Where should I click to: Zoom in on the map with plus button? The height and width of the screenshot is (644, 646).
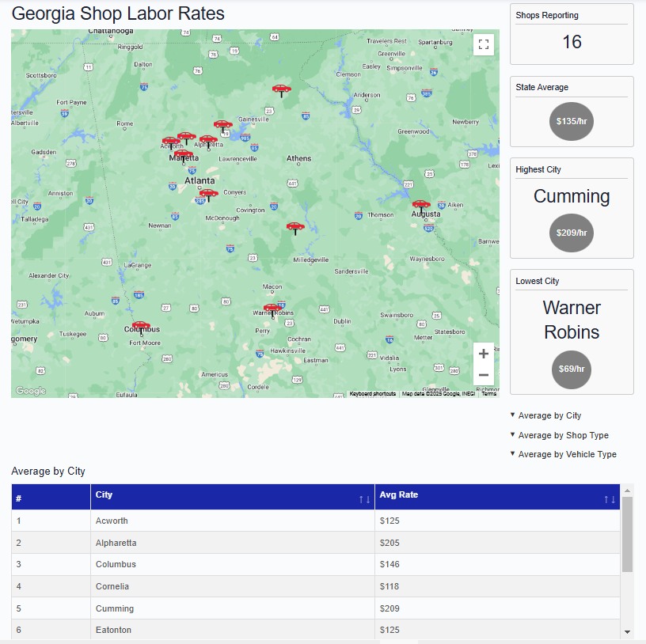click(483, 354)
